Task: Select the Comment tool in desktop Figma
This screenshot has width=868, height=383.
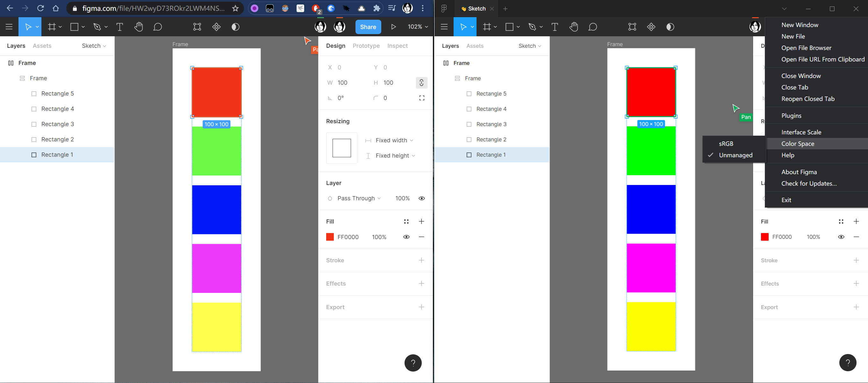Action: (x=592, y=27)
